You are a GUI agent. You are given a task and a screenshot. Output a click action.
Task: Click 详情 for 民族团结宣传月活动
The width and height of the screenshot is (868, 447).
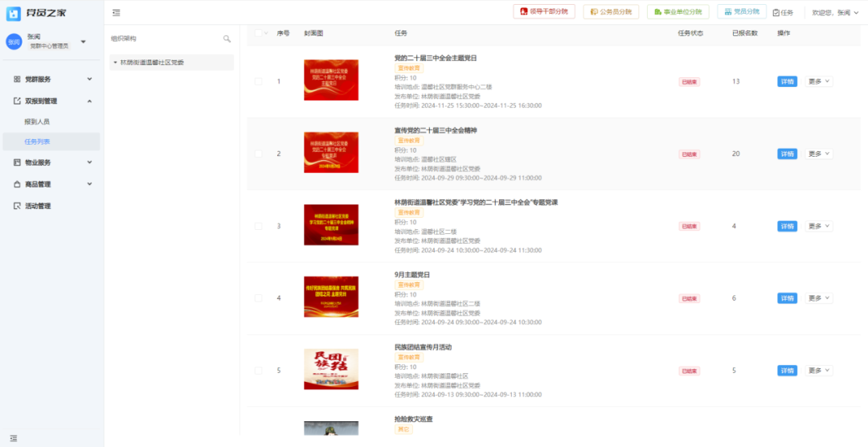click(787, 371)
